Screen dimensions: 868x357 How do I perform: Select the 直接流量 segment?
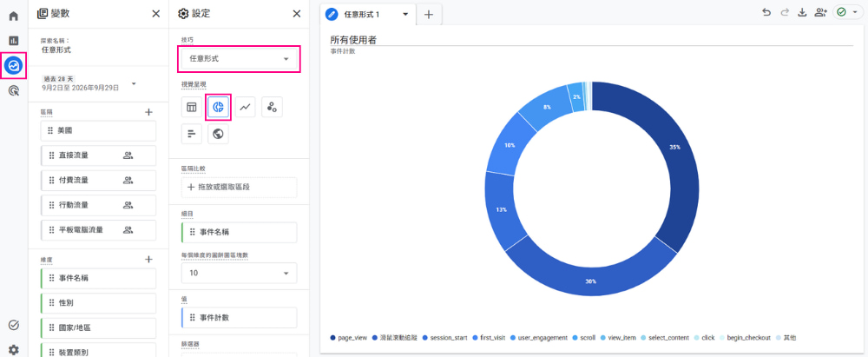click(x=98, y=155)
